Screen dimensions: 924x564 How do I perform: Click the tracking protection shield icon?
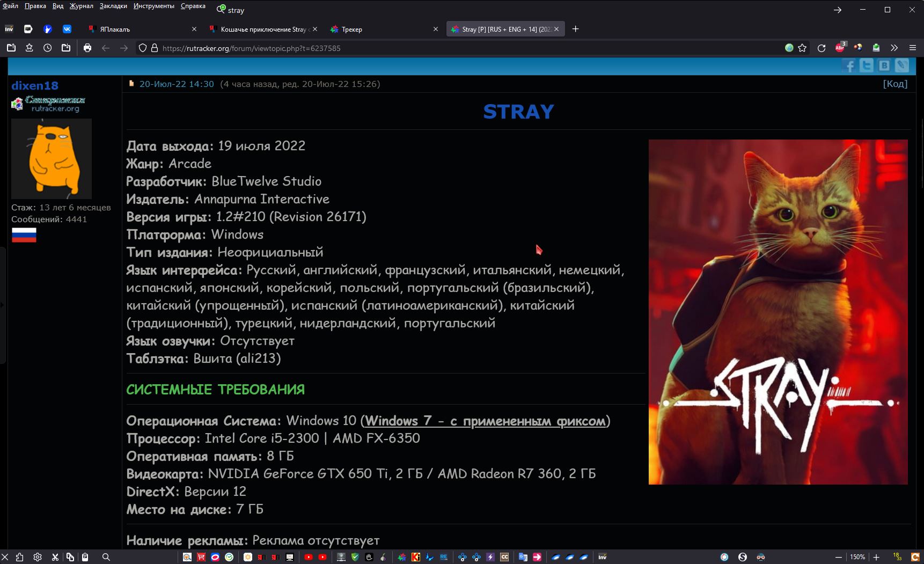pos(143,48)
